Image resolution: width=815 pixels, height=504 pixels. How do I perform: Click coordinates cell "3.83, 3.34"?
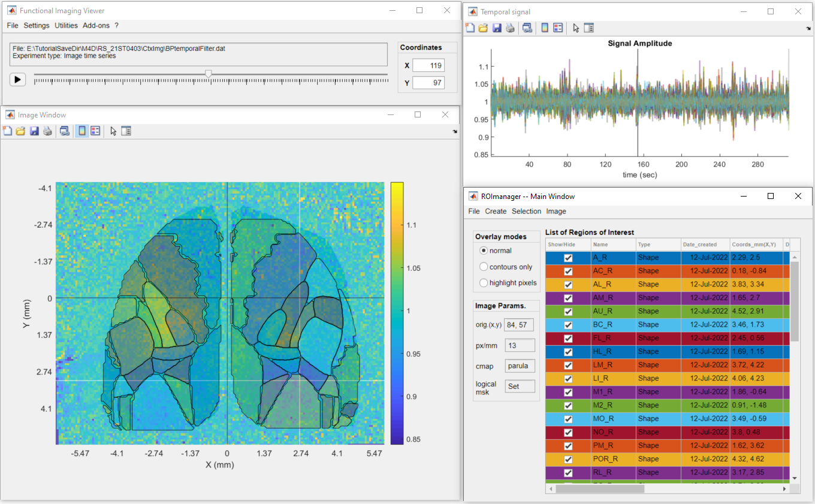(756, 285)
